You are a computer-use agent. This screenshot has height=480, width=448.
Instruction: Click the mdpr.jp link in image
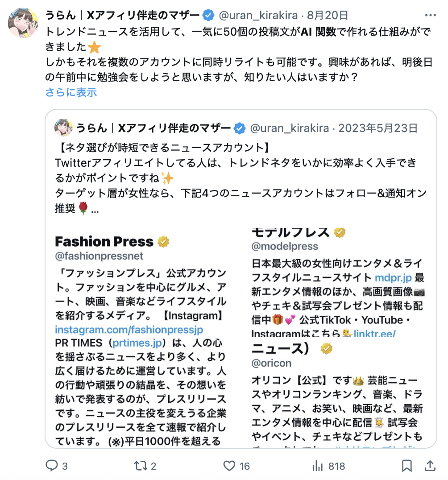coord(393,277)
